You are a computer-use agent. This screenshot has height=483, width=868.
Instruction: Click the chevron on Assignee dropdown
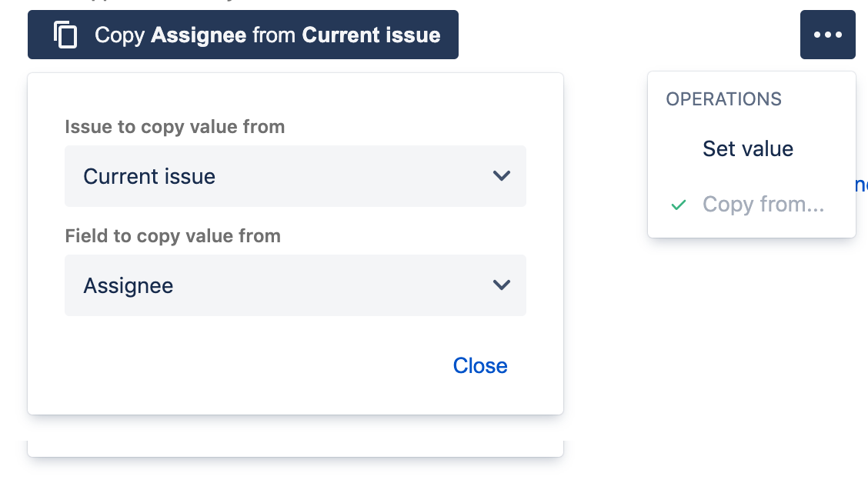(502, 285)
